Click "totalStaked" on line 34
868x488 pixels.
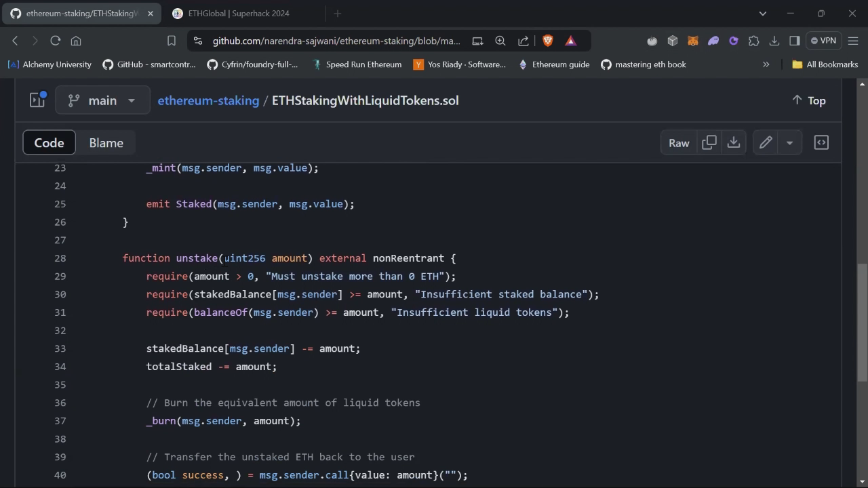click(179, 367)
